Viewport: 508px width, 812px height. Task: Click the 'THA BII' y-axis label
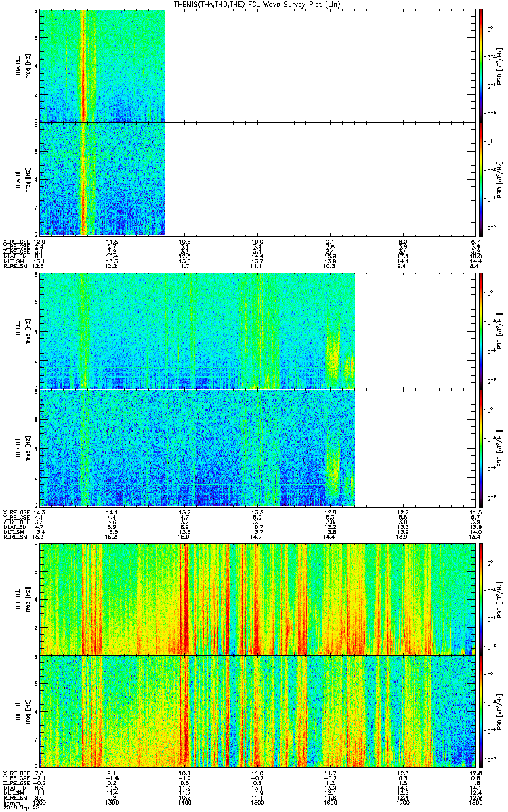pos(18,179)
